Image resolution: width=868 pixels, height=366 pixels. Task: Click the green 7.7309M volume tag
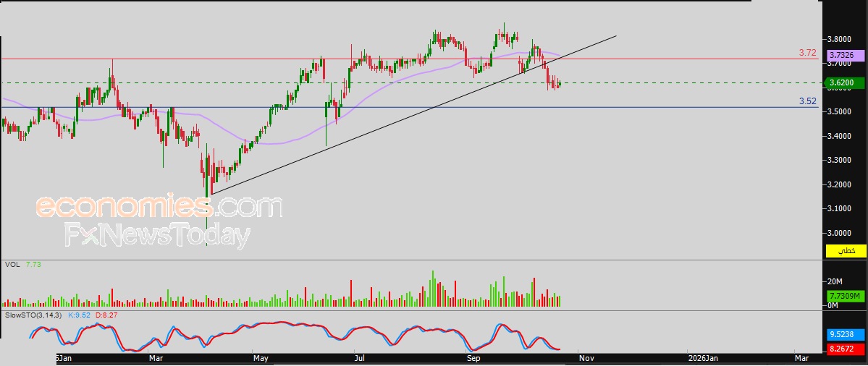[845, 297]
